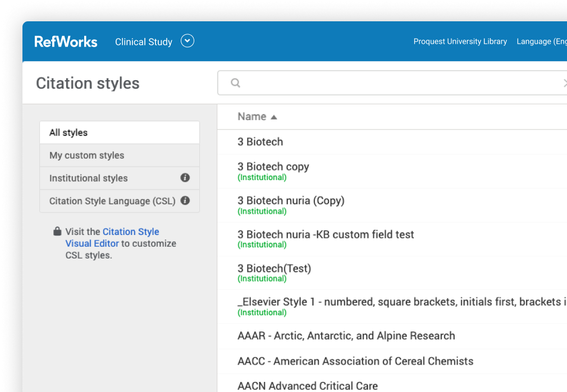Sort list by Name column header
The width and height of the screenshot is (567, 392).
[x=252, y=117]
